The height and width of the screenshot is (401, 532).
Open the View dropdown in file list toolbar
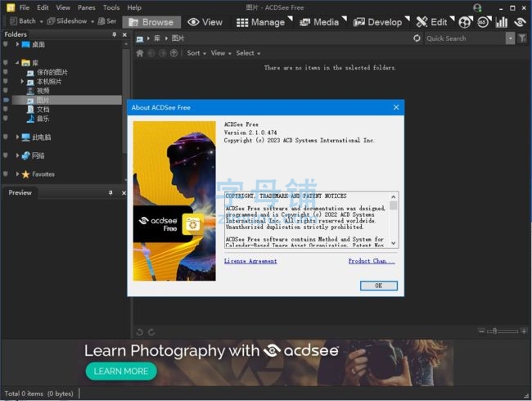pyautogui.click(x=221, y=53)
